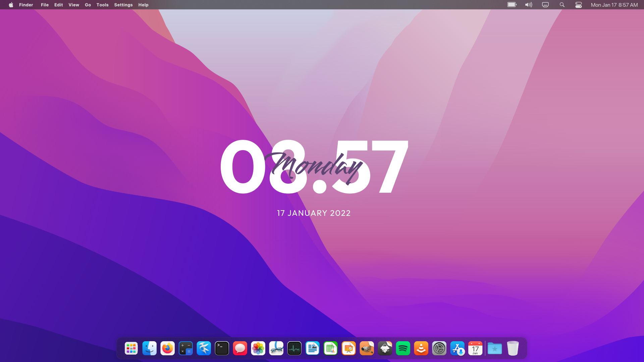Open the starred folder in the dock

(495, 349)
